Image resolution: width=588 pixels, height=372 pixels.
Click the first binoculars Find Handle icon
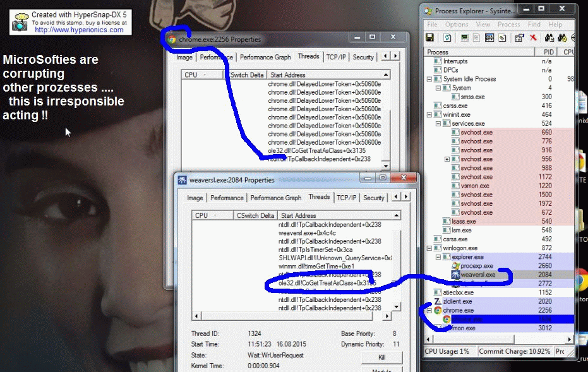point(549,37)
